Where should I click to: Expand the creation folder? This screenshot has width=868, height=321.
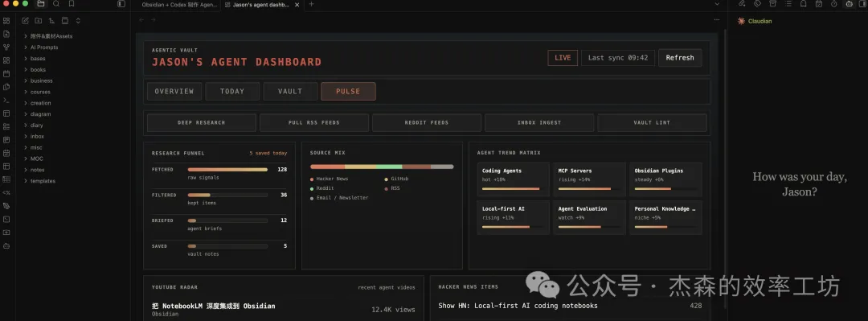tap(40, 103)
